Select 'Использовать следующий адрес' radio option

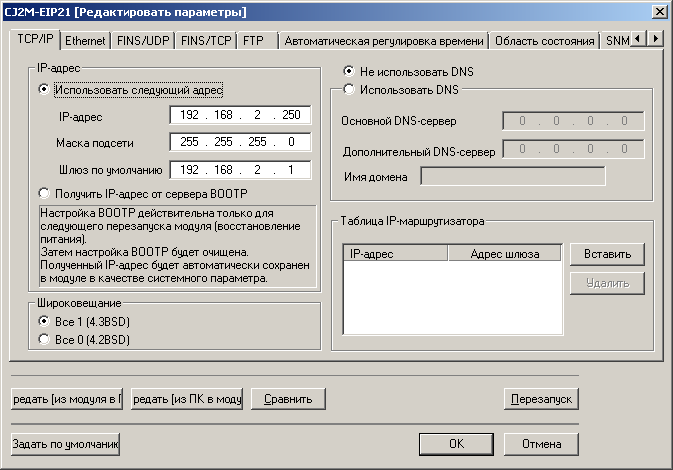click(x=43, y=89)
